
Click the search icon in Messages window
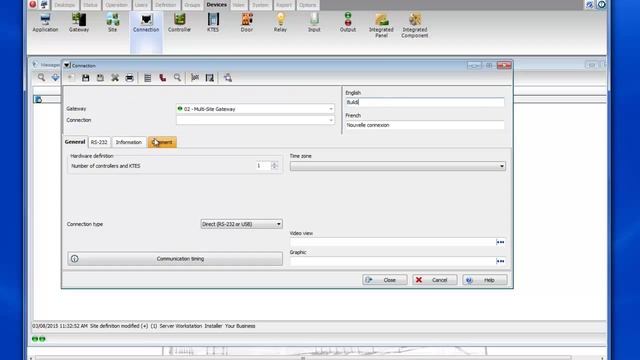41,77
